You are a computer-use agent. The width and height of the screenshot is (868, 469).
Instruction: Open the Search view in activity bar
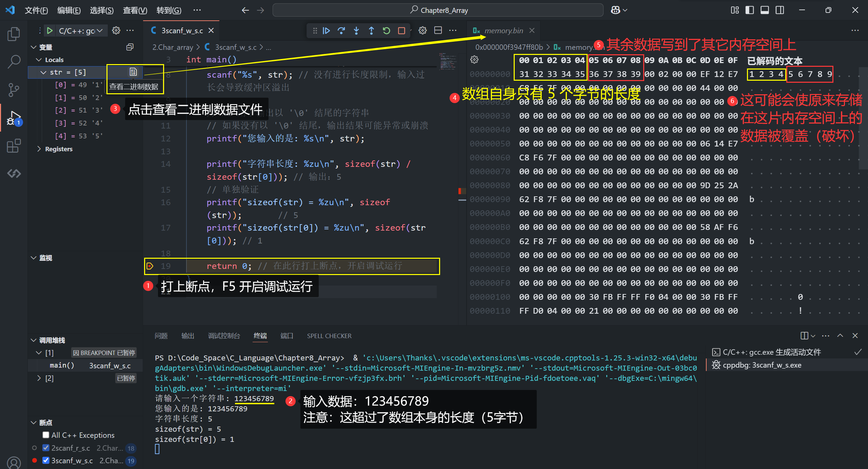point(14,62)
